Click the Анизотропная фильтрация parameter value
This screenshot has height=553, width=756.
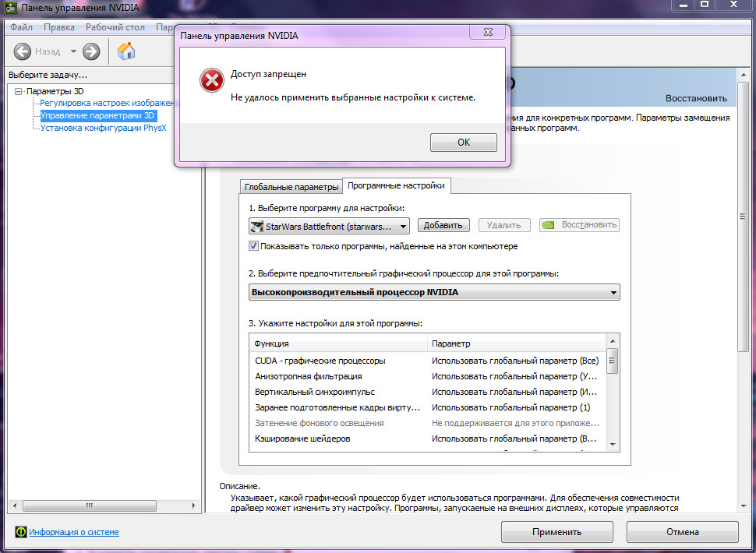point(514,376)
